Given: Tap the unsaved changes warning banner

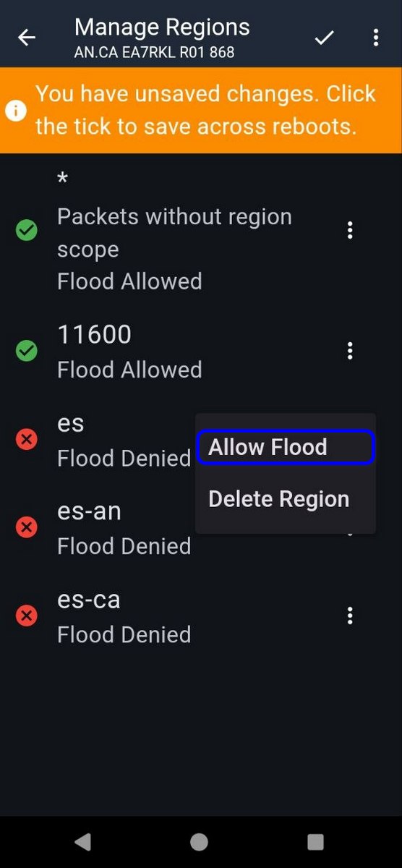Looking at the screenshot, I should pyautogui.click(x=201, y=111).
